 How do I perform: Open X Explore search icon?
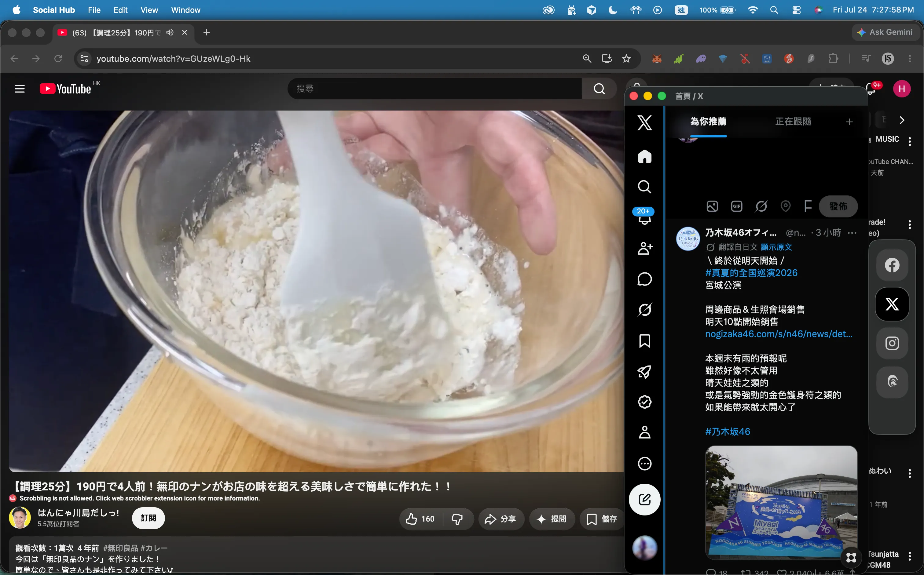644,187
